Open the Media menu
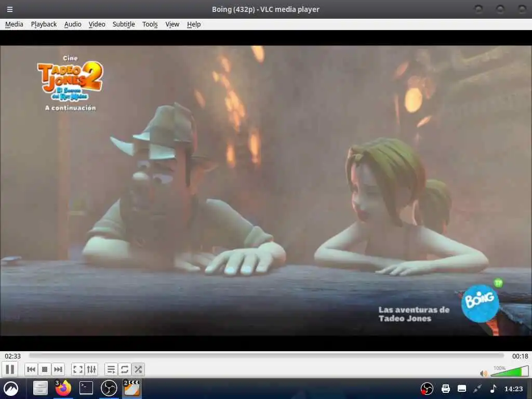 (14, 24)
